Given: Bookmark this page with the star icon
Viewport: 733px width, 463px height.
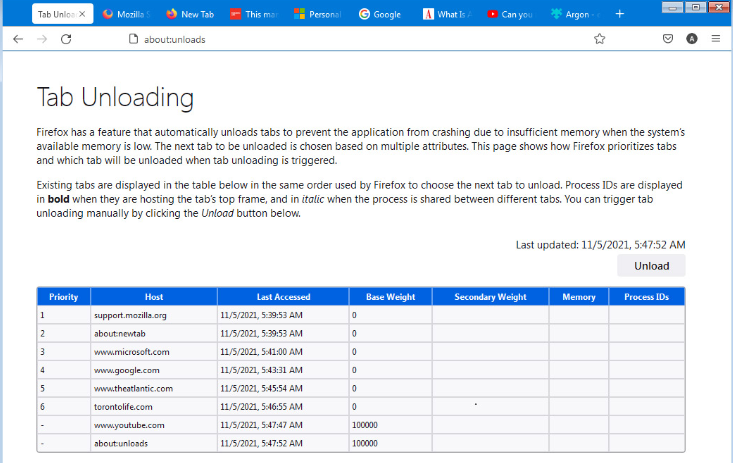Looking at the screenshot, I should (x=599, y=39).
